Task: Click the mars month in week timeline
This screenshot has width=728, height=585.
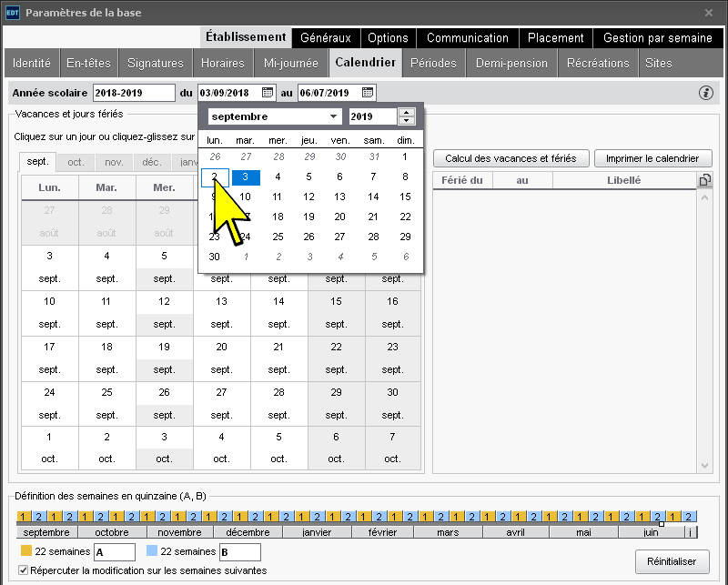Action: pyautogui.click(x=448, y=532)
